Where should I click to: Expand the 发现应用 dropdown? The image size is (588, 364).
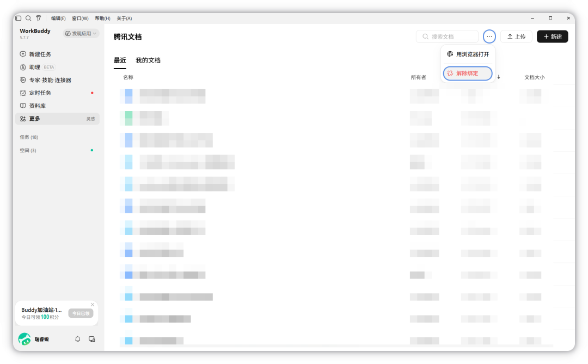tap(81, 33)
